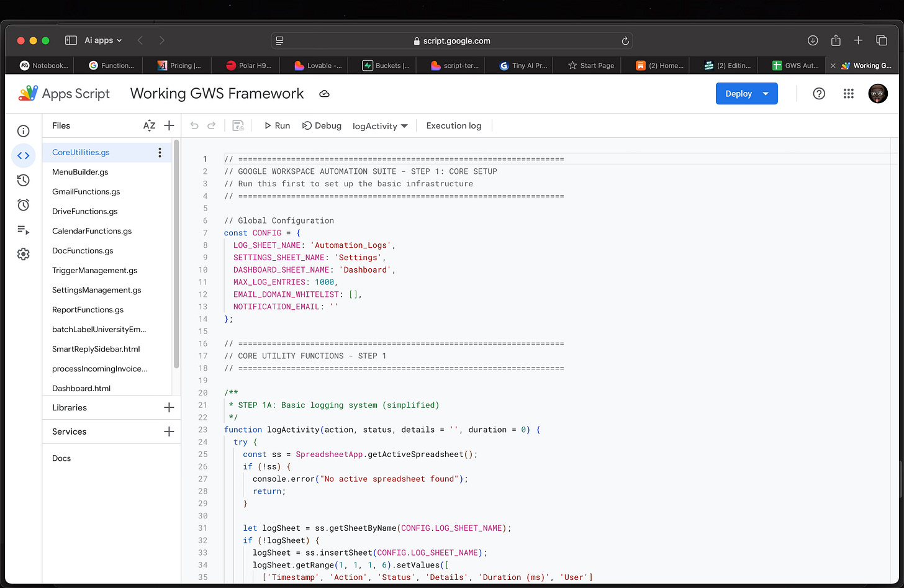Save the project using the save icon
This screenshot has width=904, height=588.
238,125
